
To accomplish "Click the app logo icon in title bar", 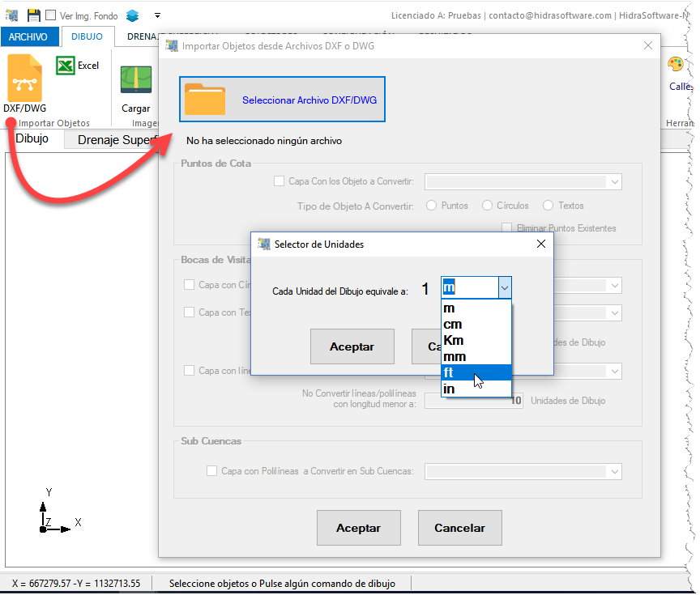I will point(12,15).
